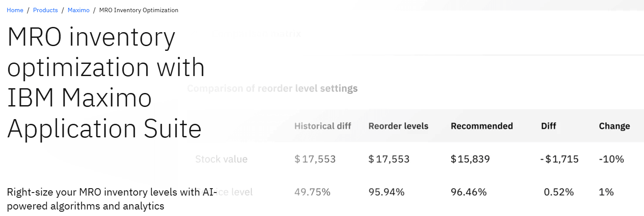Go to the Maximo breadcrumb link
The image size is (644, 216).
(x=78, y=10)
